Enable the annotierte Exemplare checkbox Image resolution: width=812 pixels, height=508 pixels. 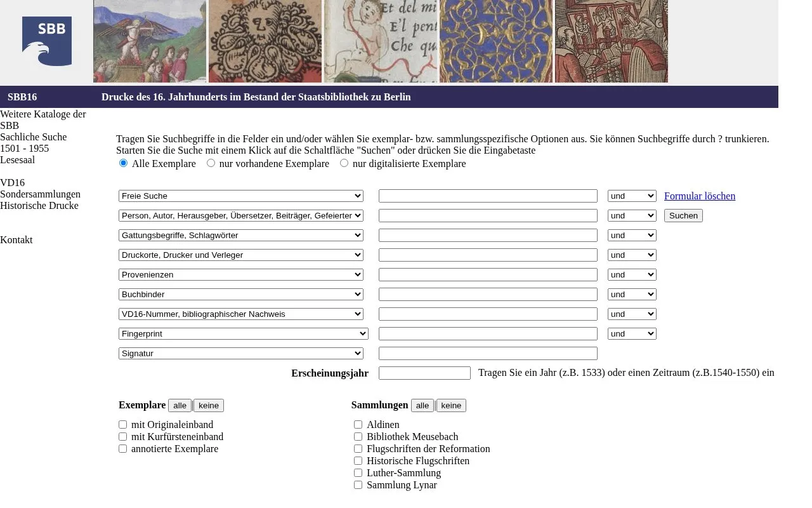click(123, 449)
